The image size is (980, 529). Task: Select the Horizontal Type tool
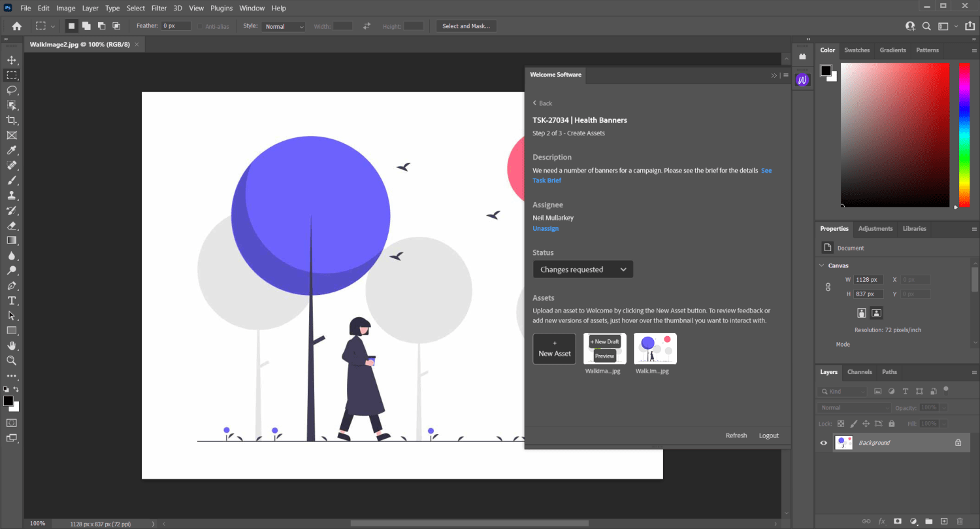coord(10,300)
